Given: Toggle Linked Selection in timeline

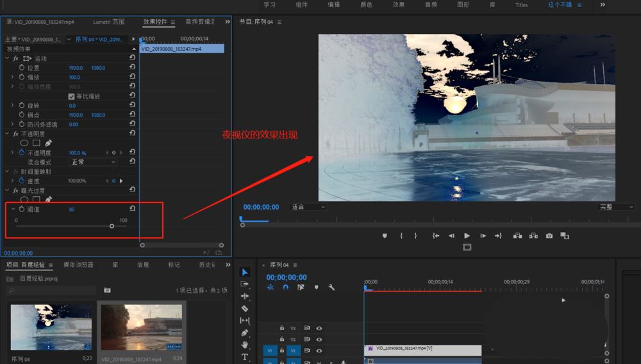Looking at the screenshot, I should pyautogui.click(x=301, y=287).
